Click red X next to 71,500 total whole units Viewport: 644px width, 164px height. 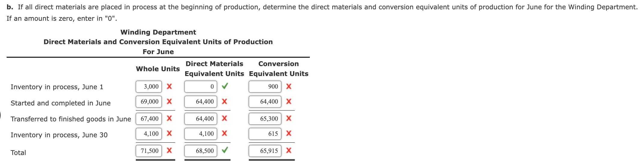(x=169, y=150)
